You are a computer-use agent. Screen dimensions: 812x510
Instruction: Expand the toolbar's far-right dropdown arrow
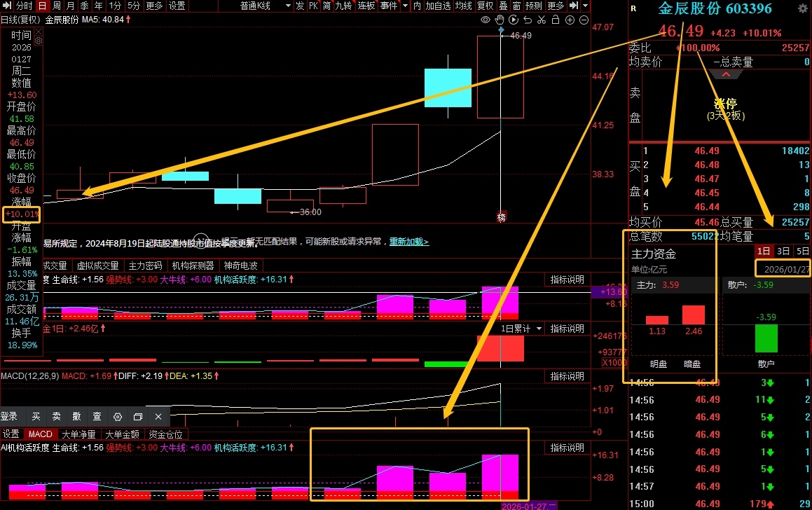point(586,6)
